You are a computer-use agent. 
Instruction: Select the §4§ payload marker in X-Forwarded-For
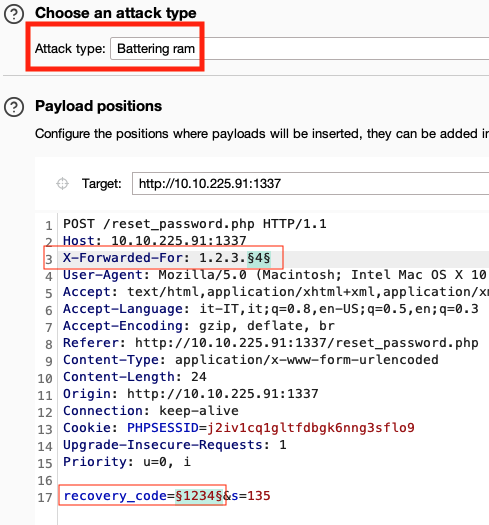click(x=259, y=258)
